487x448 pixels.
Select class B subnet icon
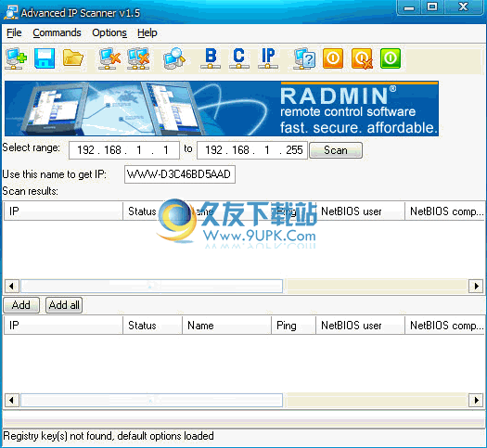211,58
